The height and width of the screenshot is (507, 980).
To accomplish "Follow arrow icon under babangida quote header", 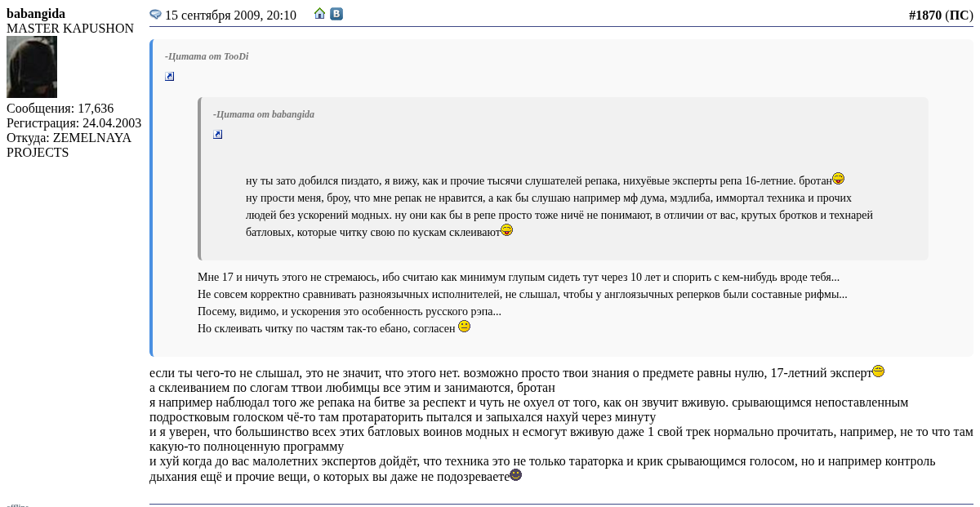I will (218, 135).
